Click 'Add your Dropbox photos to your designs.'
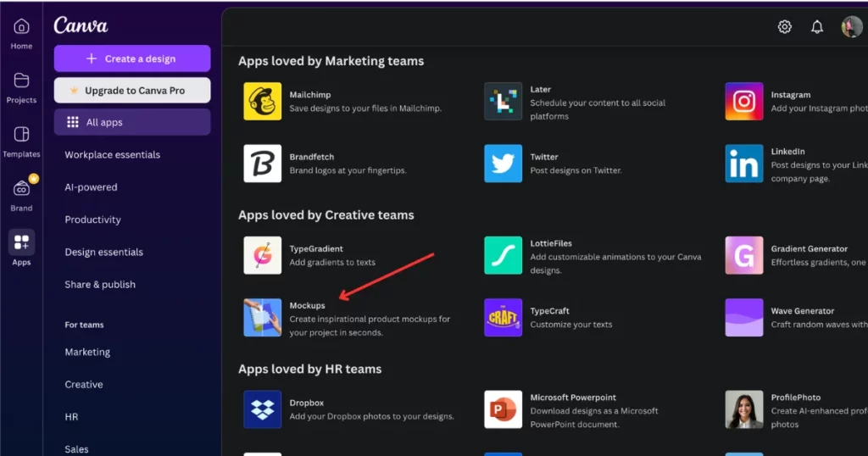 (x=371, y=416)
